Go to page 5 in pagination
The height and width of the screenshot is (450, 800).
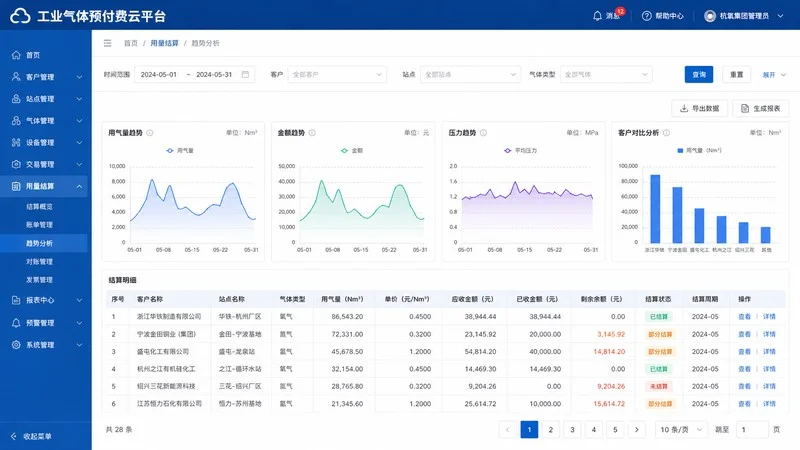(615, 430)
